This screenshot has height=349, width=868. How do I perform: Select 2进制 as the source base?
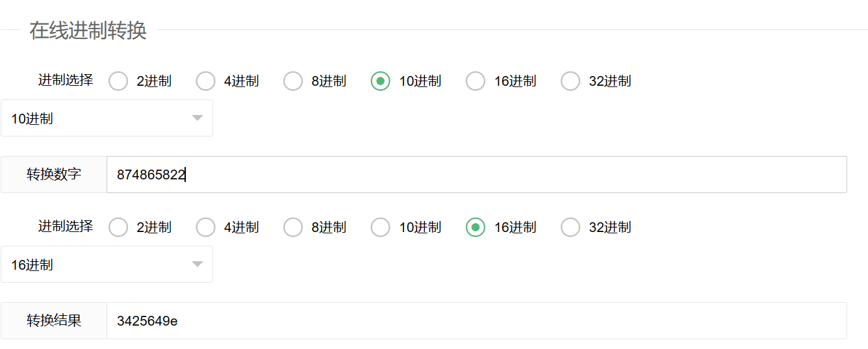pos(118,81)
